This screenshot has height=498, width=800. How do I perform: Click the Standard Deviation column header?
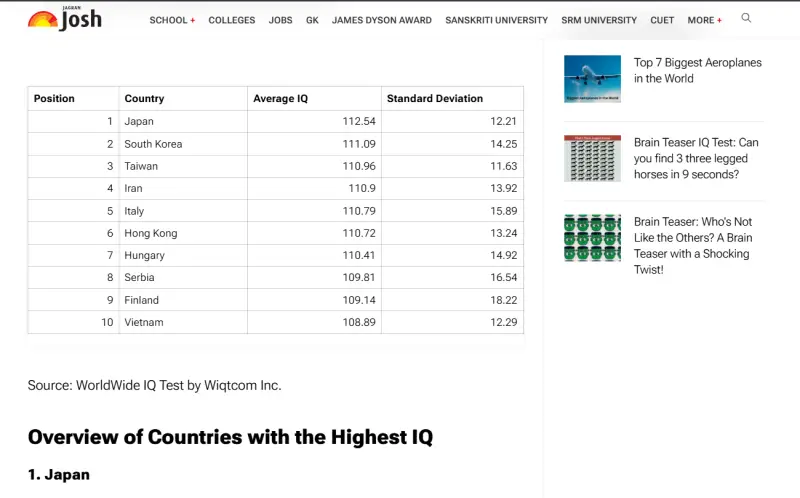pos(434,99)
